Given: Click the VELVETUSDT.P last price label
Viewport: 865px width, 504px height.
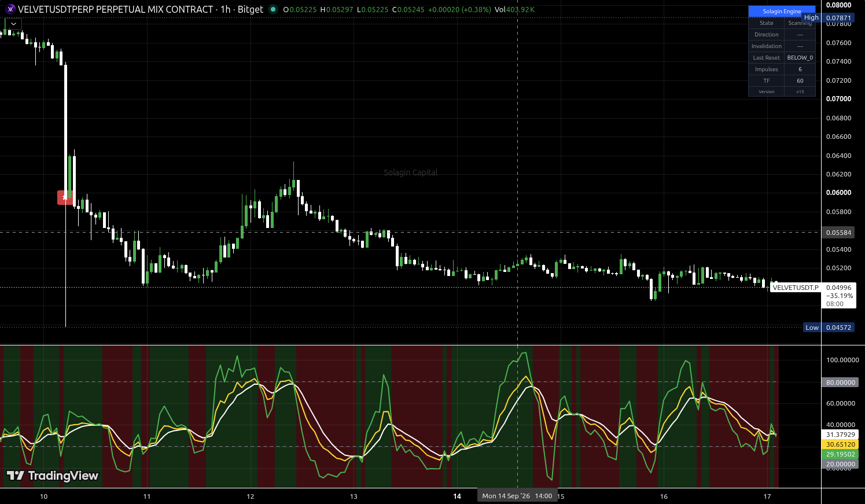Looking at the screenshot, I should (796, 288).
